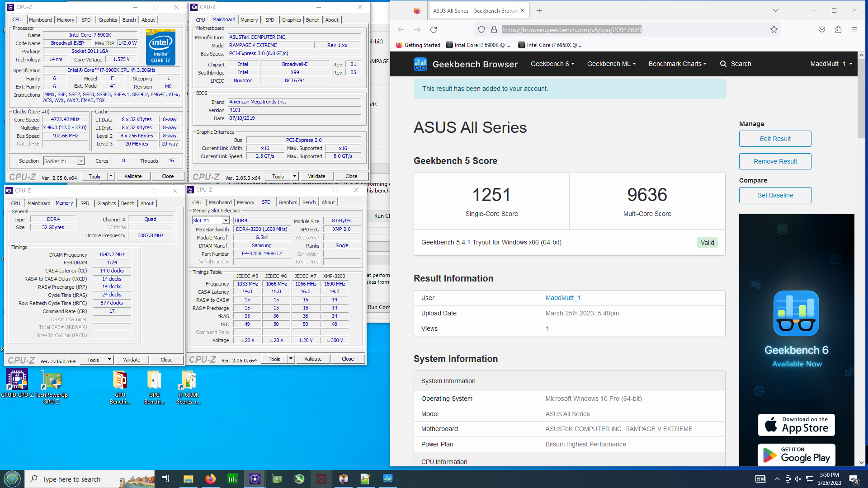Open Task View on the taskbar
The height and width of the screenshot is (488, 868).
pos(165,479)
